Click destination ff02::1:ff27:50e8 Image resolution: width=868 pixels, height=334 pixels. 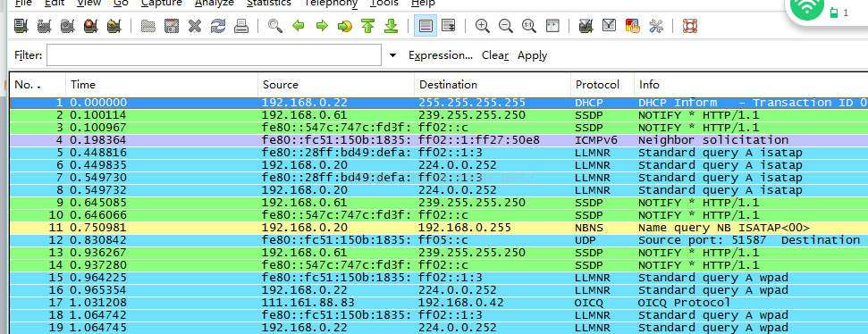pos(479,140)
